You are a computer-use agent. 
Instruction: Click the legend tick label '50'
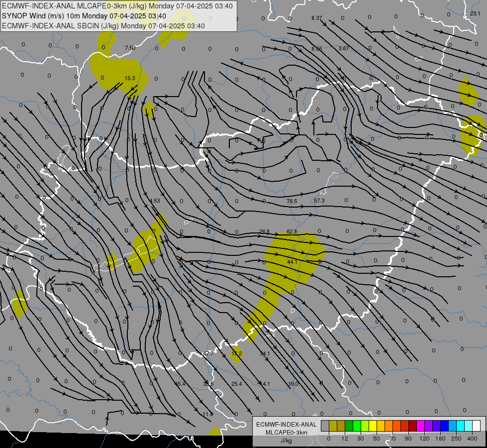coord(377,439)
